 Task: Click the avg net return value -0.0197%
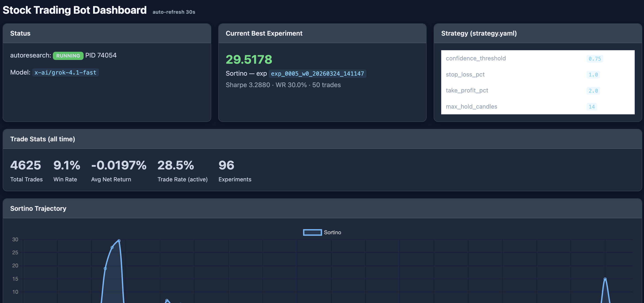click(x=119, y=165)
